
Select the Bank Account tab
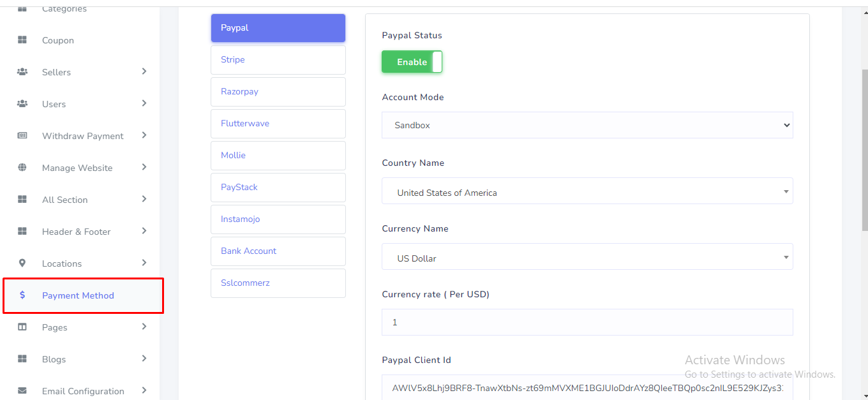[278, 251]
